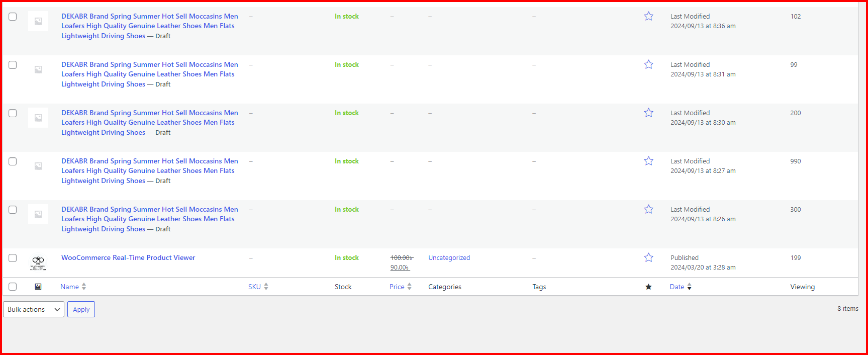This screenshot has height=355, width=868.
Task: Click the '8 items' count text
Action: point(848,308)
